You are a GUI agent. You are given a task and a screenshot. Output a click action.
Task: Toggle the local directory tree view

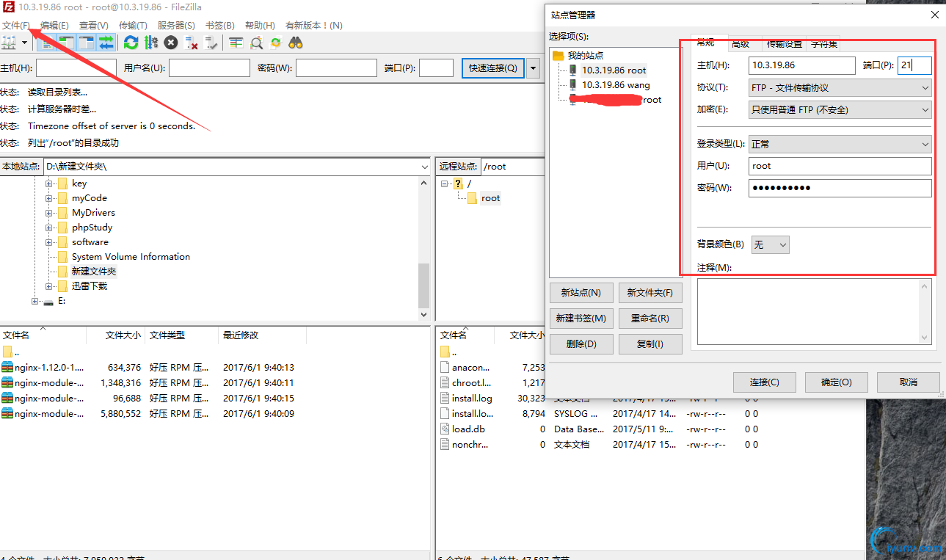point(67,43)
